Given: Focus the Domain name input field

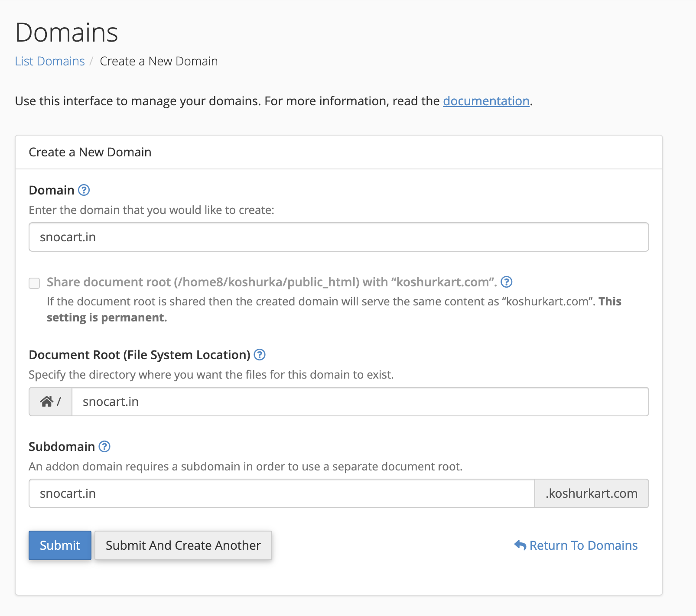Looking at the screenshot, I should 338,237.
